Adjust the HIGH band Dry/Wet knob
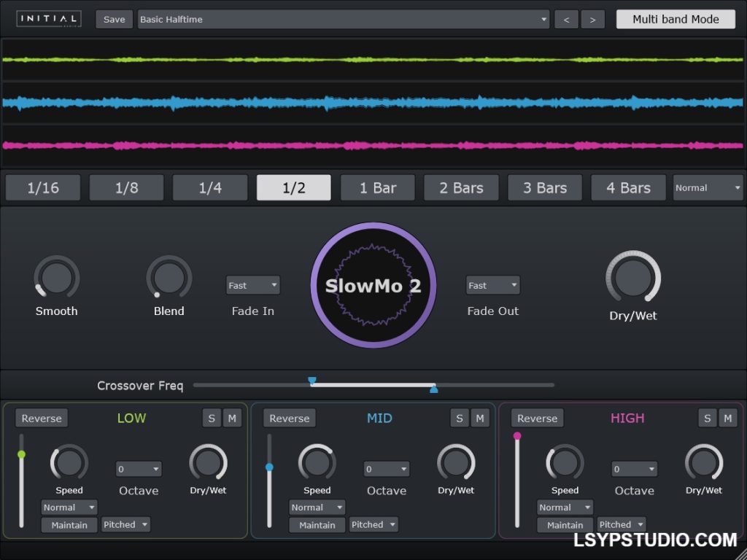Screen dimensions: 747x560 (704, 462)
